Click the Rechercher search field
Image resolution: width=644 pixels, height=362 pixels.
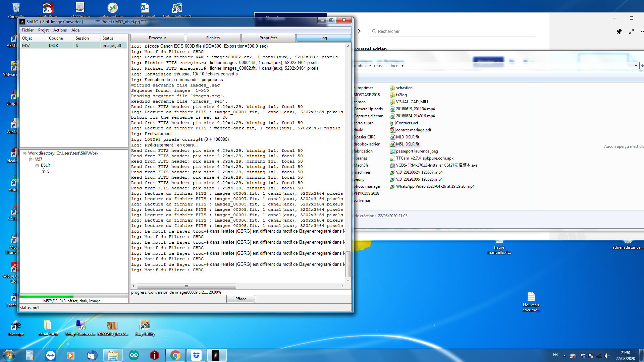click(453, 31)
